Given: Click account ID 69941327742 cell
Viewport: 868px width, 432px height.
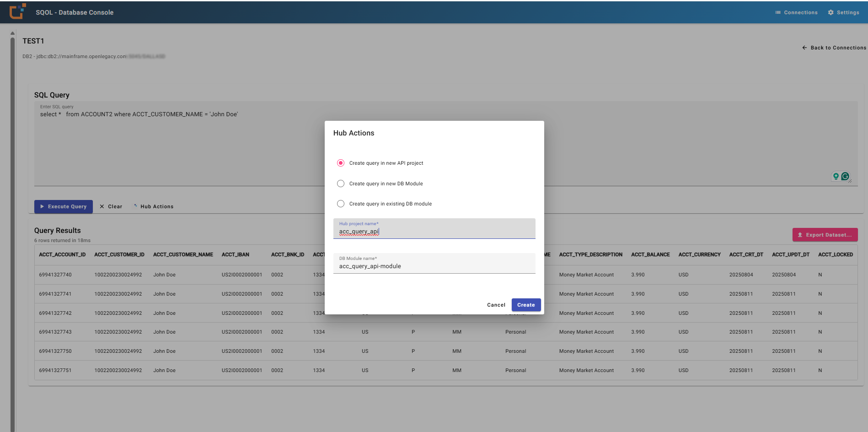Looking at the screenshot, I should [x=55, y=313].
